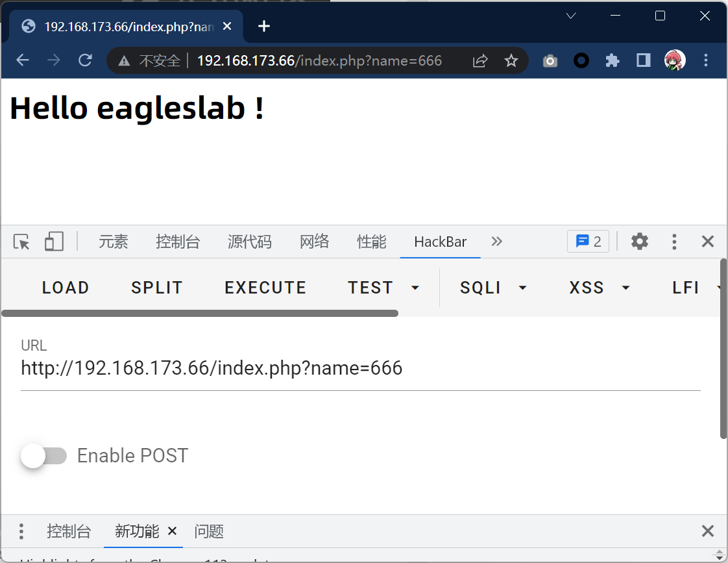The height and width of the screenshot is (563, 728).
Task: Click the LOAD button in HackBar
Action: [66, 288]
